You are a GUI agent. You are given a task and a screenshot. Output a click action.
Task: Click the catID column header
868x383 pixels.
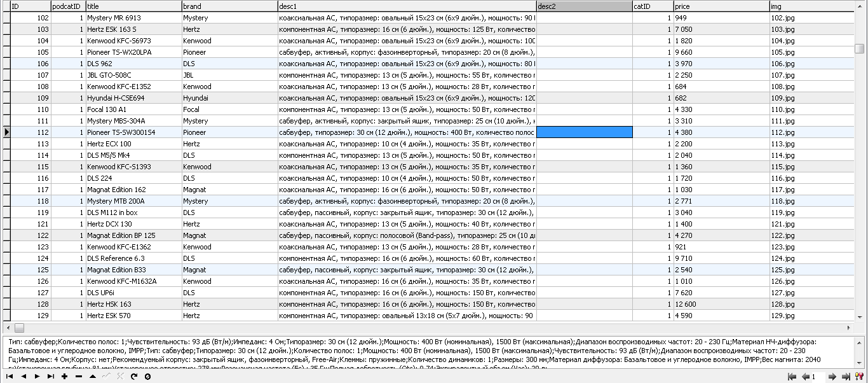[653, 6]
